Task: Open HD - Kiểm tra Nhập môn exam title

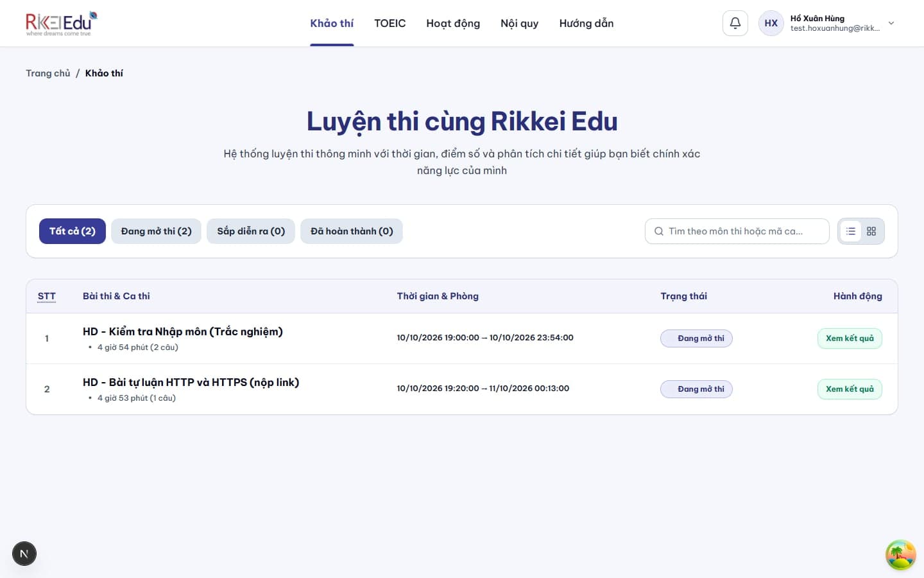Action: tap(183, 331)
